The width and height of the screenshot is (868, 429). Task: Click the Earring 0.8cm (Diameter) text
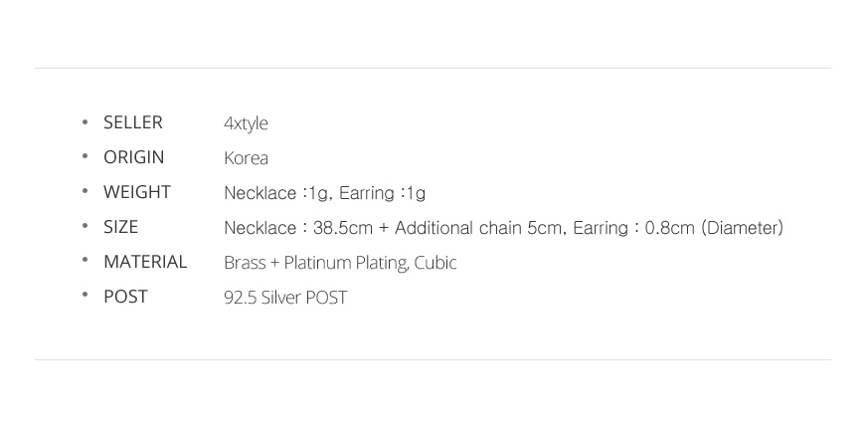point(678,228)
